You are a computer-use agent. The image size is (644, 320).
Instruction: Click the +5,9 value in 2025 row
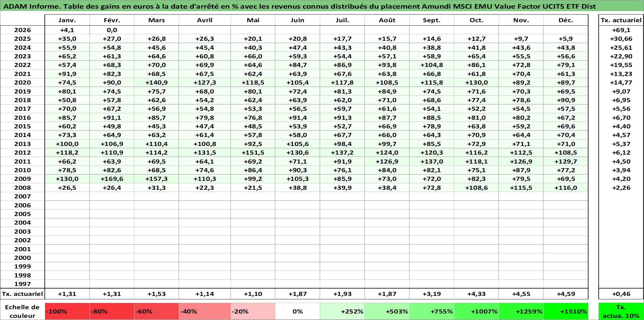click(566, 39)
